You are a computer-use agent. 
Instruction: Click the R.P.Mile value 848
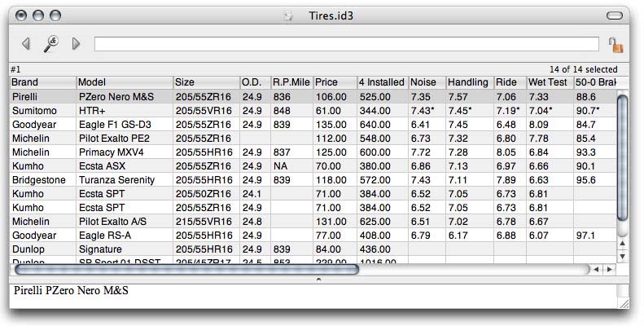pos(291,111)
